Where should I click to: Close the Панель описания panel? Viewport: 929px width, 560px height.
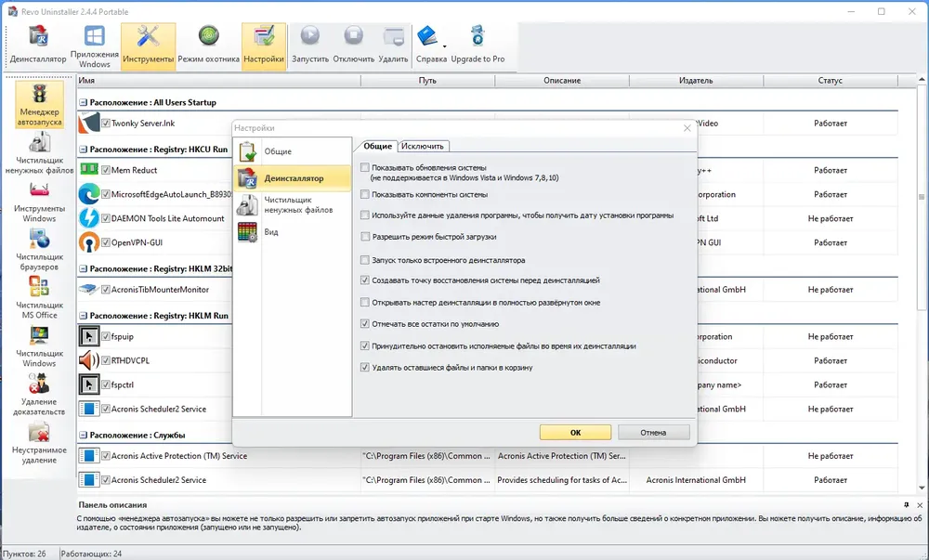point(920,505)
